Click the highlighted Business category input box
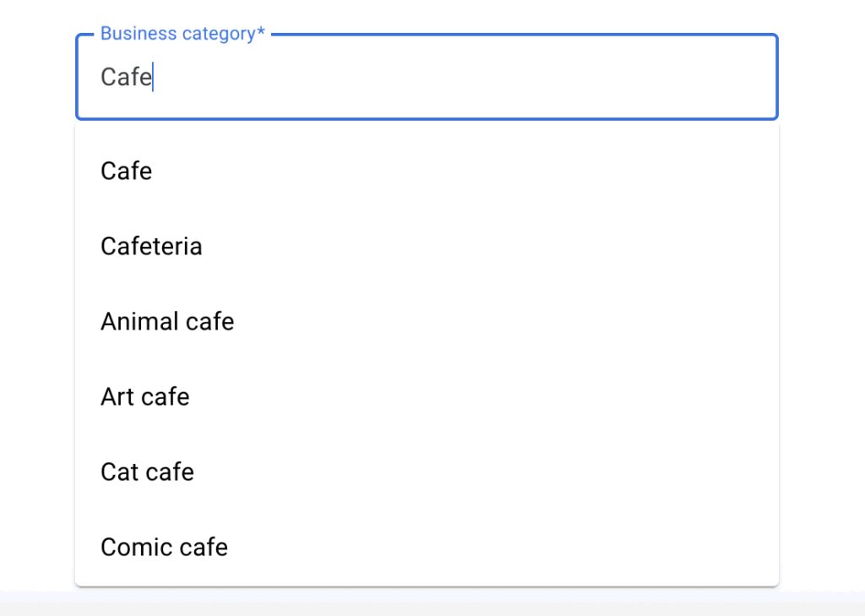This screenshot has width=865, height=616. (426, 77)
